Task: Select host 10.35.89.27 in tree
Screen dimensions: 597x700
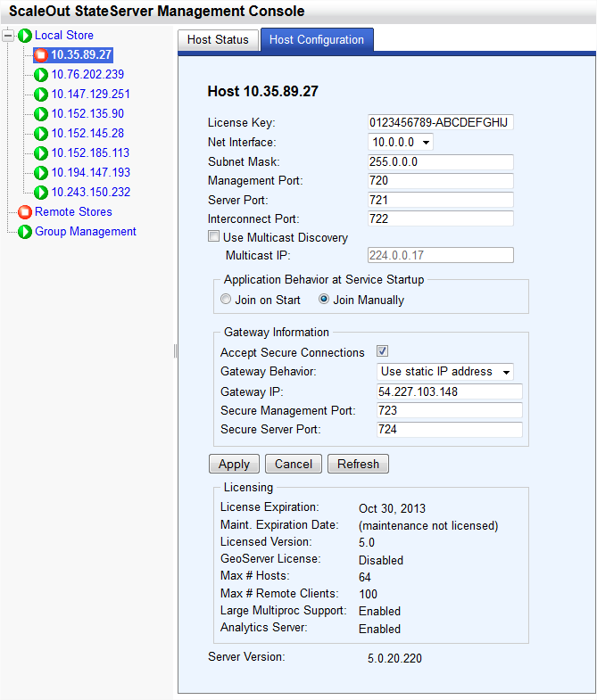Action: 81,55
